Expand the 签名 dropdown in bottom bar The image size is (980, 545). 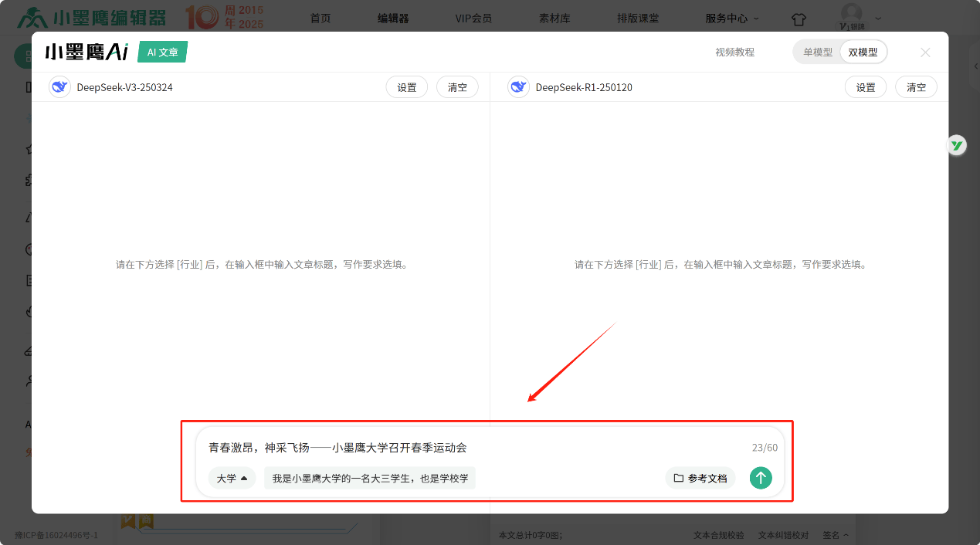click(x=836, y=534)
